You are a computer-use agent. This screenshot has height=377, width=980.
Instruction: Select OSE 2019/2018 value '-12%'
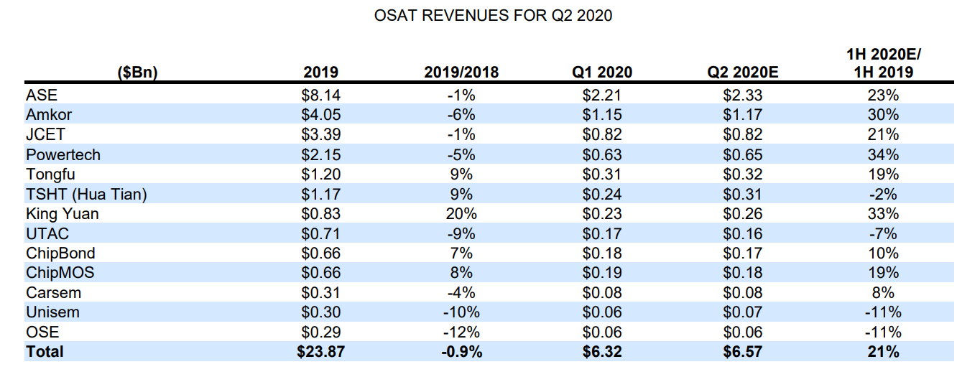coord(461,332)
